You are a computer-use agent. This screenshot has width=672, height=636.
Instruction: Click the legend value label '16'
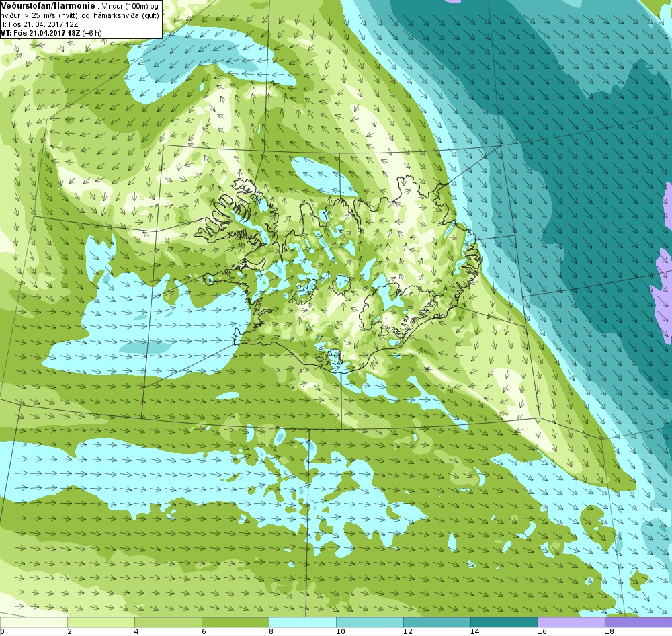[542, 631]
